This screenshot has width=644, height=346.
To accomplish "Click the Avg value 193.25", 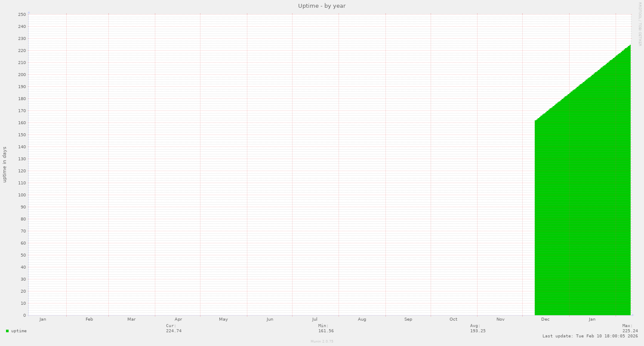I will pos(478,331).
